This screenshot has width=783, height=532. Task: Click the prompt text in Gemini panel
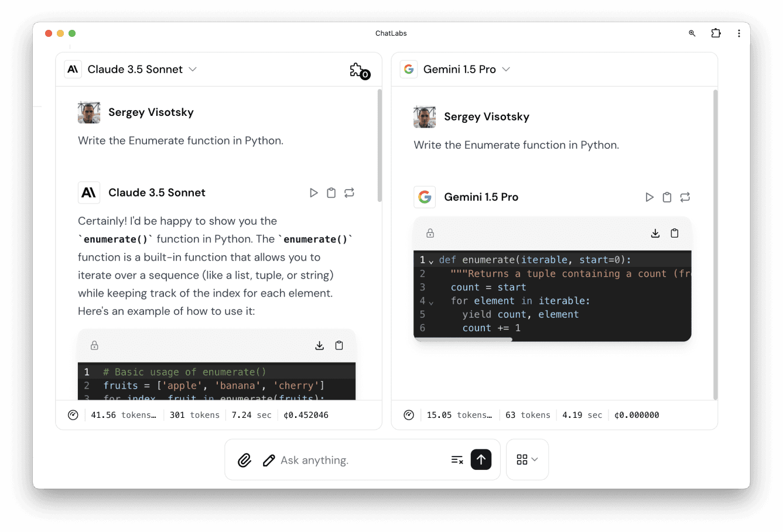pyautogui.click(x=516, y=145)
